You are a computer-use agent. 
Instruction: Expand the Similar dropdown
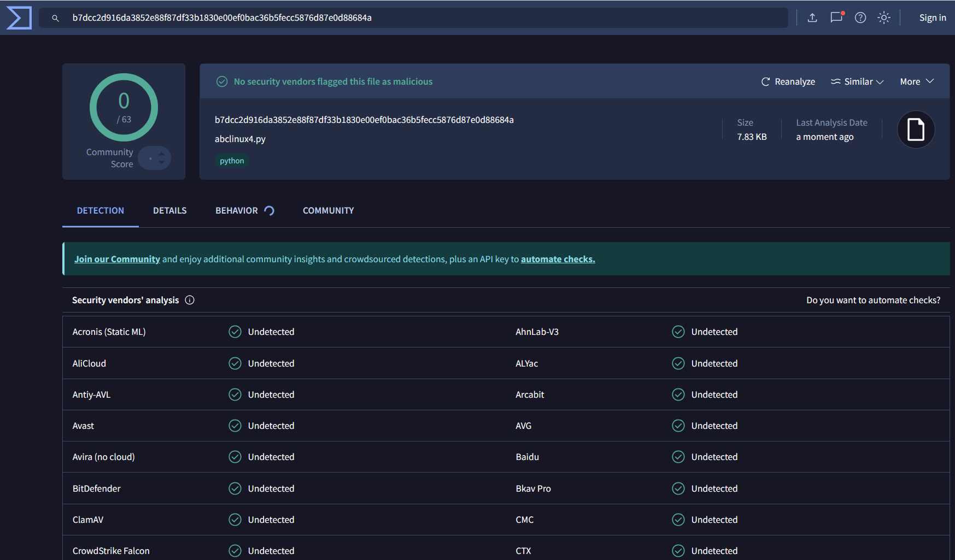pyautogui.click(x=857, y=81)
